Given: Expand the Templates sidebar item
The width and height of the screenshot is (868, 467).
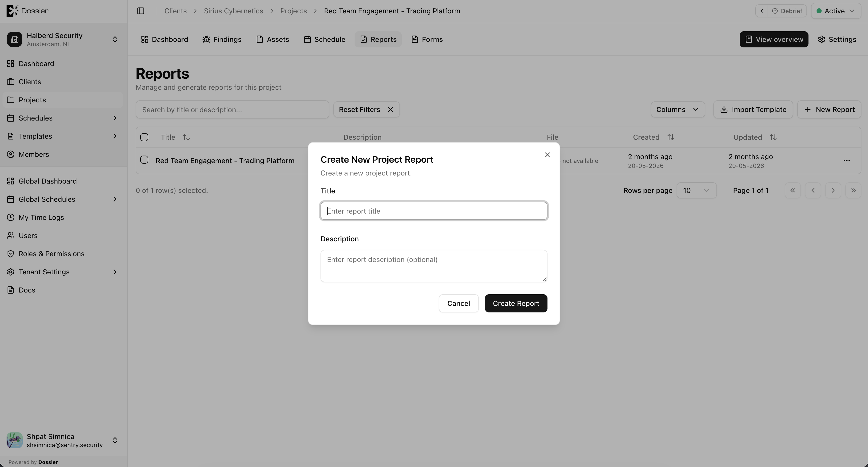Looking at the screenshot, I should 63,136.
